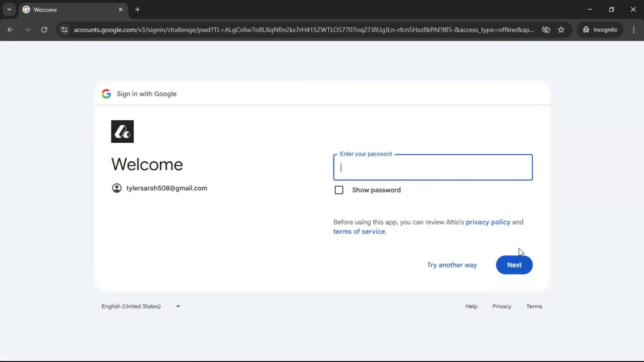Click the forward navigation arrow

click(27, 30)
